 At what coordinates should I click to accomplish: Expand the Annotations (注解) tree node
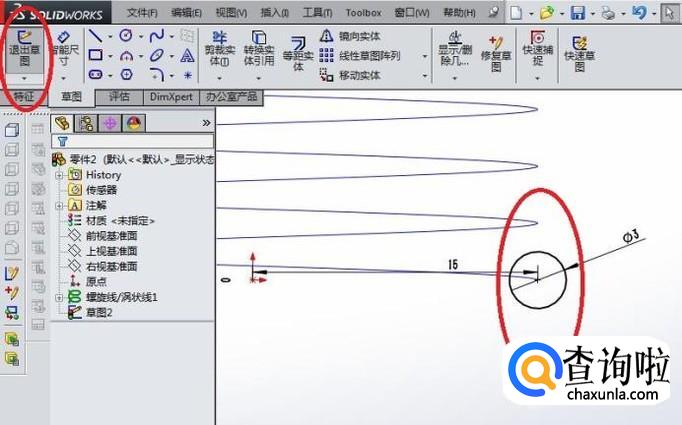(59, 205)
